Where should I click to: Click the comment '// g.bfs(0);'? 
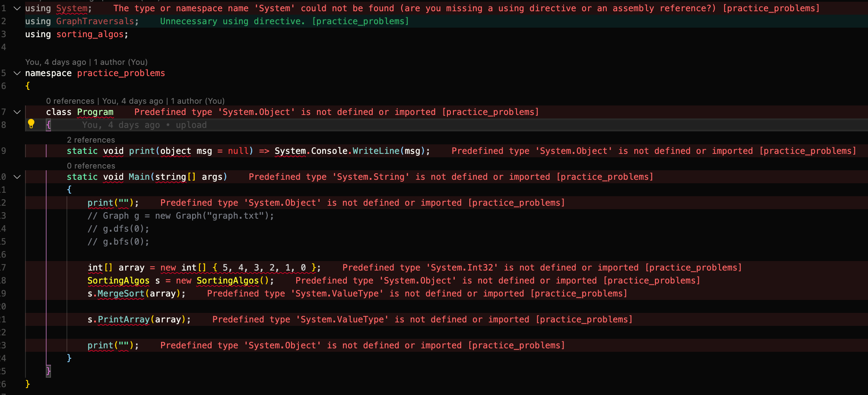(x=118, y=242)
